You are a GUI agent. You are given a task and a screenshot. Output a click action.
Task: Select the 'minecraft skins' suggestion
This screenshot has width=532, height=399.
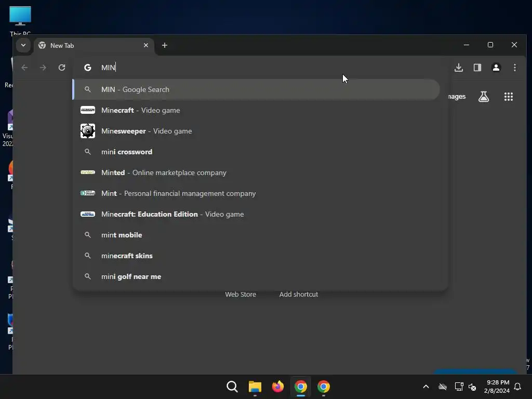[x=257, y=256]
